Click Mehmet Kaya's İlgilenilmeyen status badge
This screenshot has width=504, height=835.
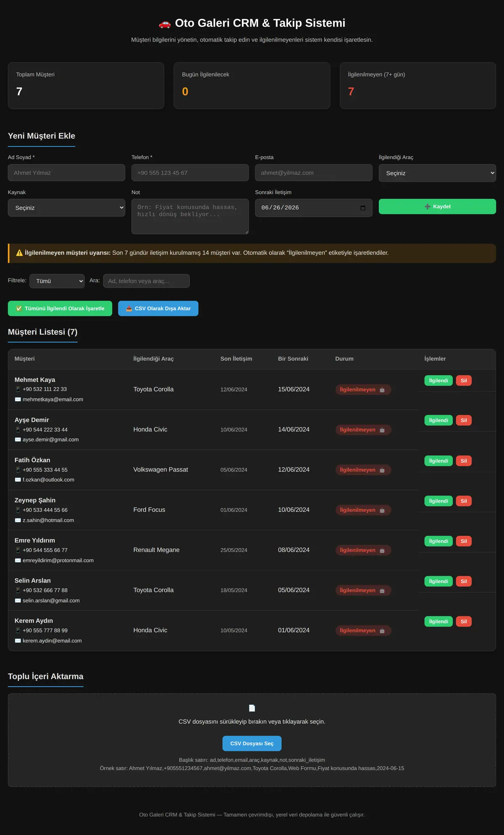pyautogui.click(x=363, y=390)
